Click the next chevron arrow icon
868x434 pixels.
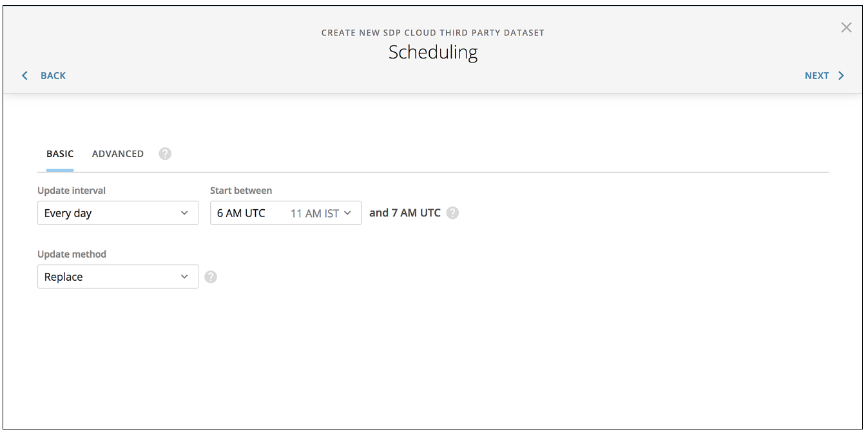[x=841, y=76]
